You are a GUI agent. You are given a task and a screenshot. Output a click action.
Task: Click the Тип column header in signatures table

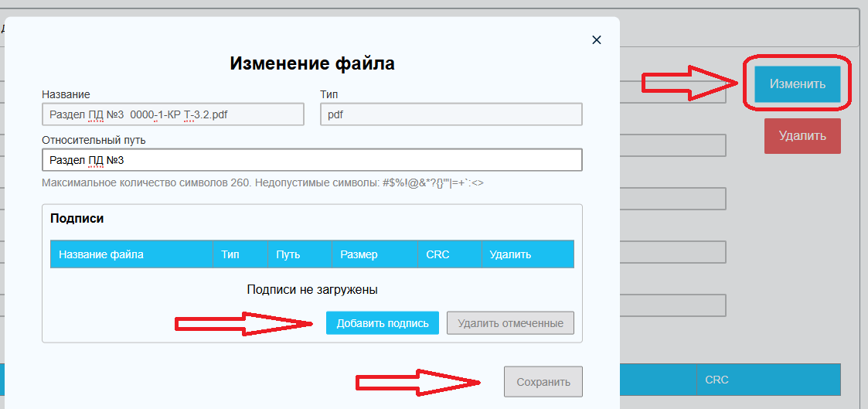[x=230, y=254]
